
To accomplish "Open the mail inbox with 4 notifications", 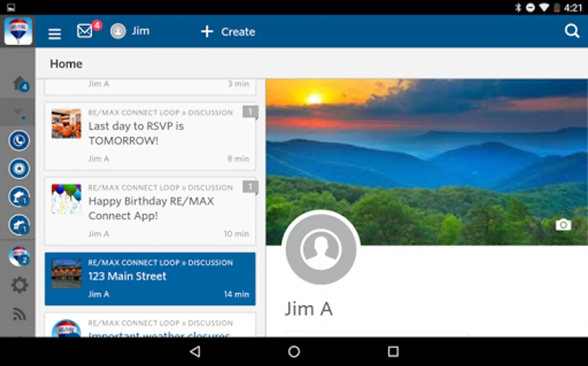I will click(85, 31).
